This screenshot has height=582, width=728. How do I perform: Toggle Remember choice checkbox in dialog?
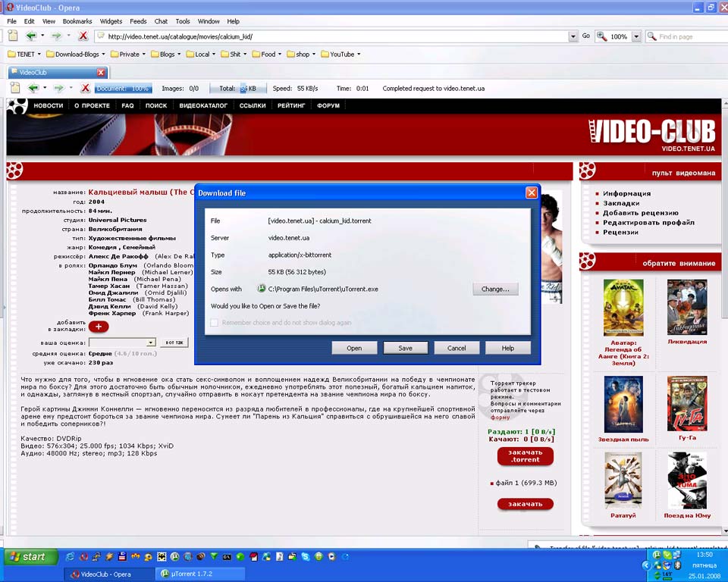click(x=214, y=323)
